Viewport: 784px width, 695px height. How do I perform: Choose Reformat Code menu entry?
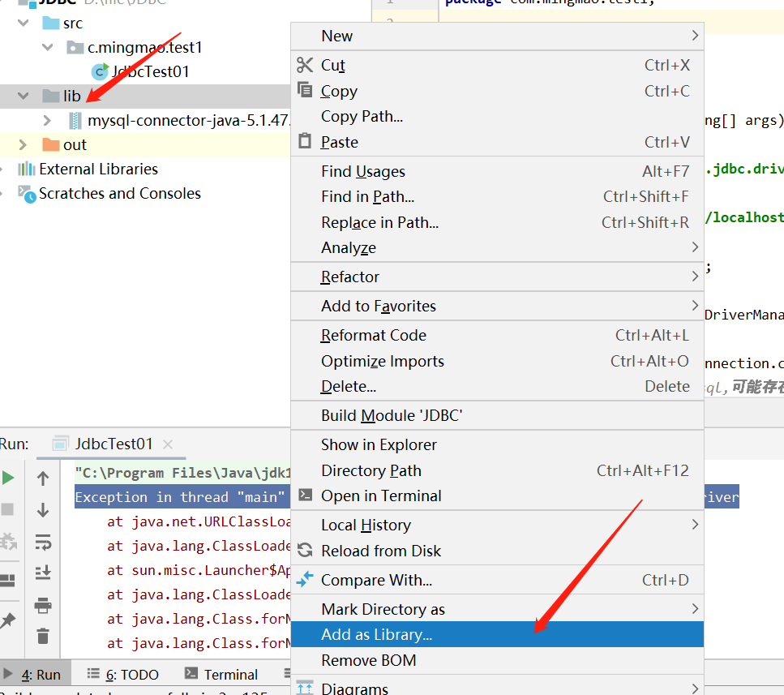[497, 335]
